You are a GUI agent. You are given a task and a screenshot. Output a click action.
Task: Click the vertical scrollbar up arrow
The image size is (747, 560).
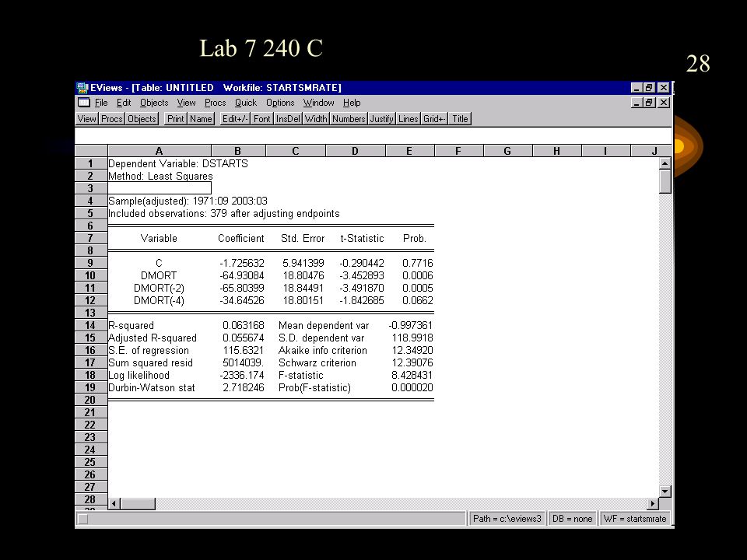[665, 163]
